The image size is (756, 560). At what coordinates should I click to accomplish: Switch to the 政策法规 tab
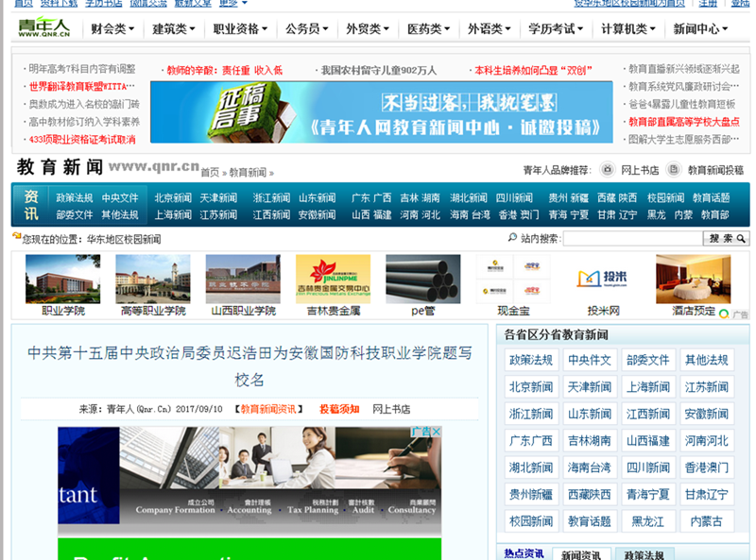tap(644, 554)
